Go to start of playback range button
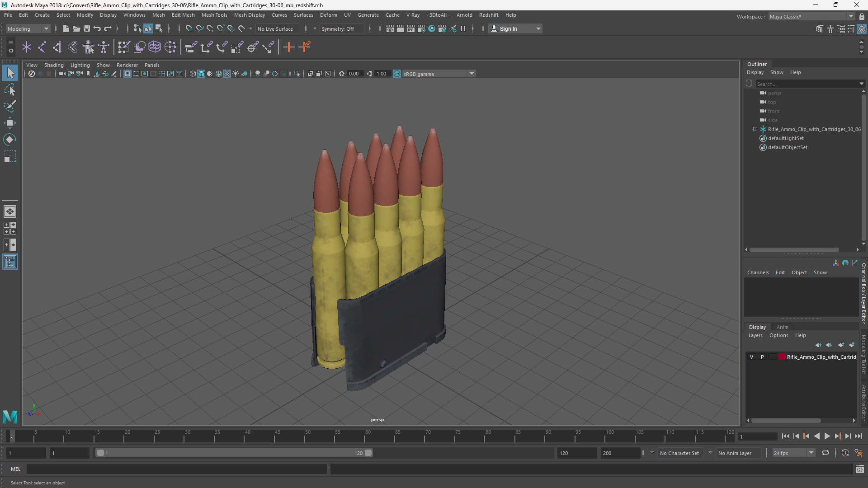The height and width of the screenshot is (488, 868). [x=786, y=436]
